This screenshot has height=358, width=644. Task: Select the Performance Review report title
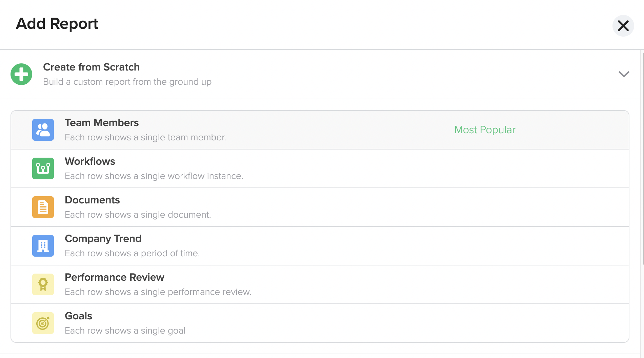114,277
